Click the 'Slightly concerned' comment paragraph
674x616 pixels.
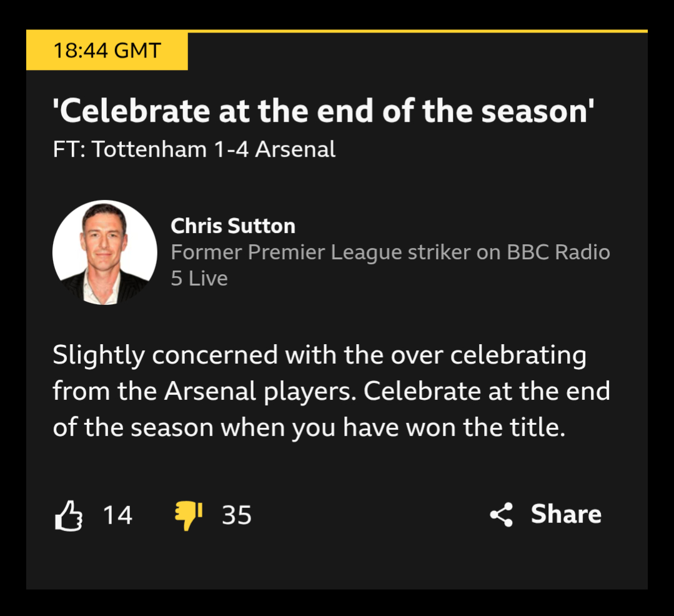coord(331,391)
